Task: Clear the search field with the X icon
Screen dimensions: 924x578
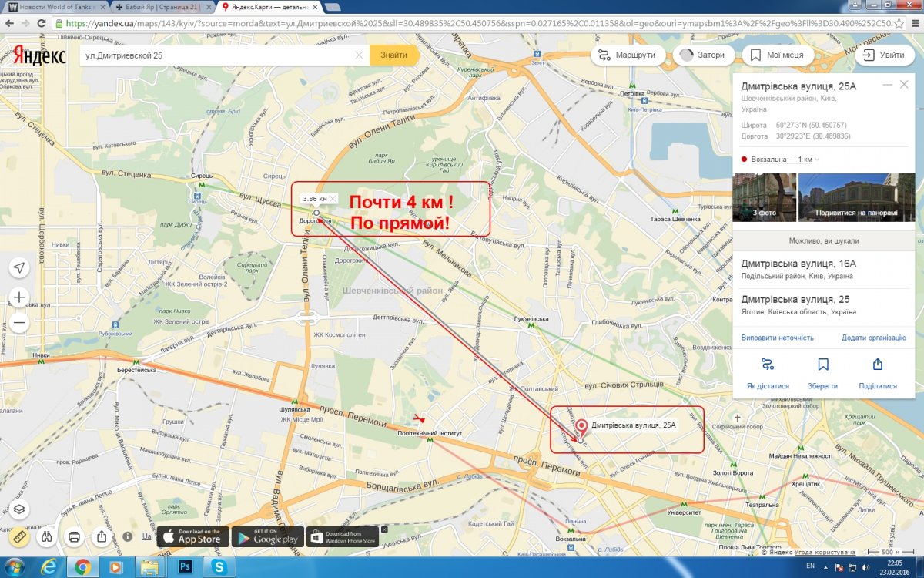Action: tap(359, 55)
